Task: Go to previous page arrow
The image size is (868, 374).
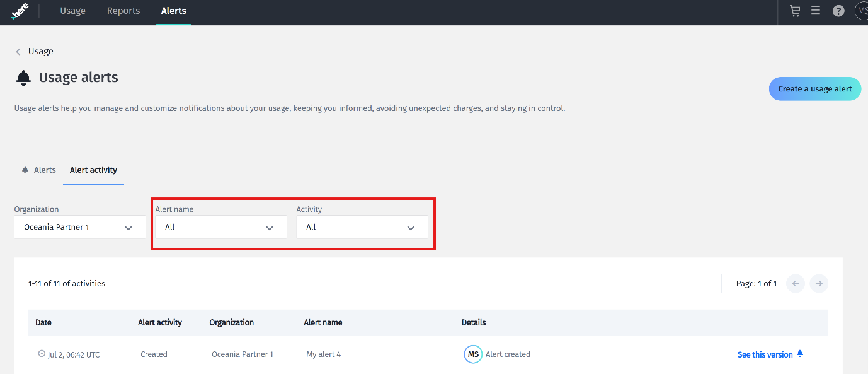Action: (x=796, y=284)
